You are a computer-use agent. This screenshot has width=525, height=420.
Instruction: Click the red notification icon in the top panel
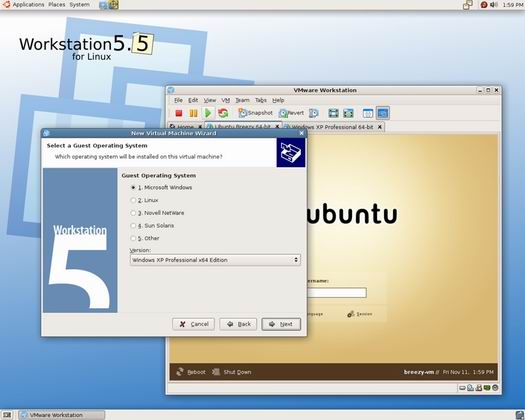pos(484,5)
